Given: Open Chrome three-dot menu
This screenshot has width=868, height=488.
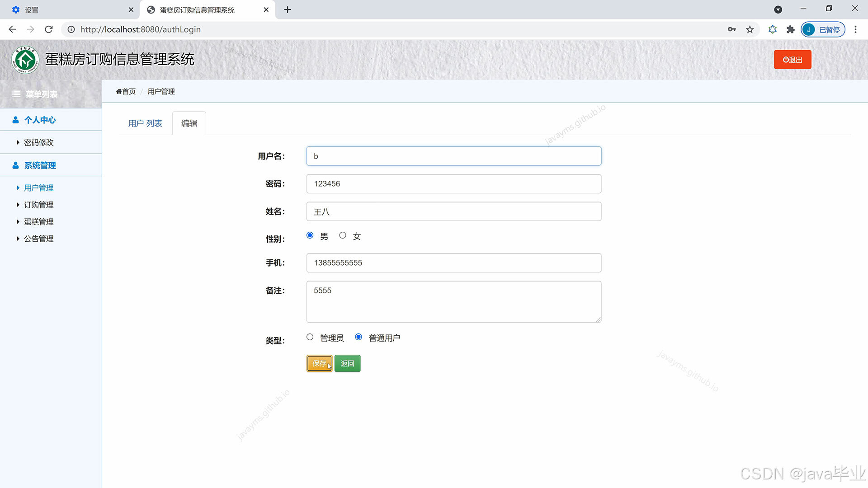Looking at the screenshot, I should [x=855, y=29].
